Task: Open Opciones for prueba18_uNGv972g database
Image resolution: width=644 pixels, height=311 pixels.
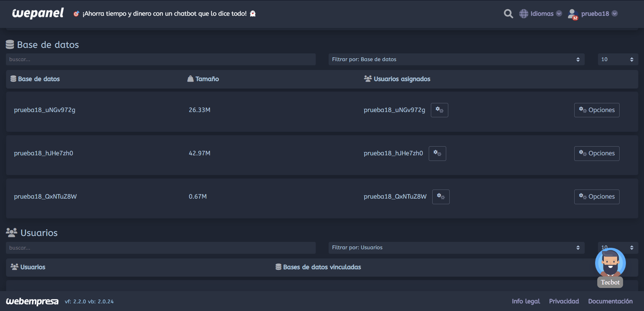Action: point(597,110)
